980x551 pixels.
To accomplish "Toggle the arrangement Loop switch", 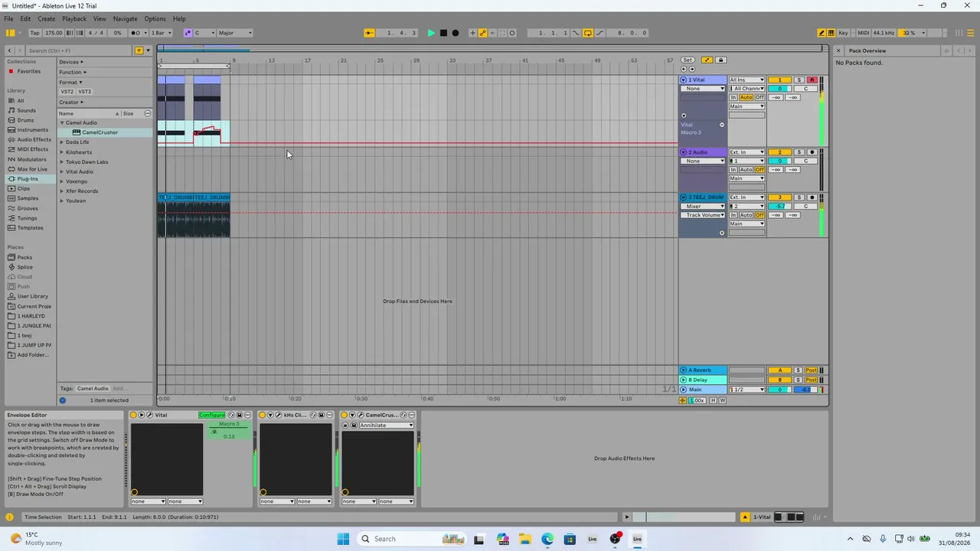I will click(587, 33).
